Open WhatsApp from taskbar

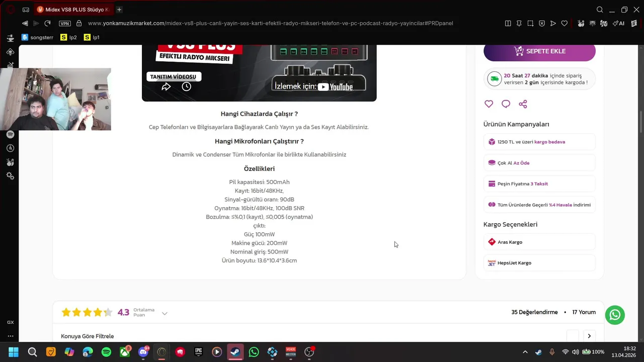click(x=254, y=352)
